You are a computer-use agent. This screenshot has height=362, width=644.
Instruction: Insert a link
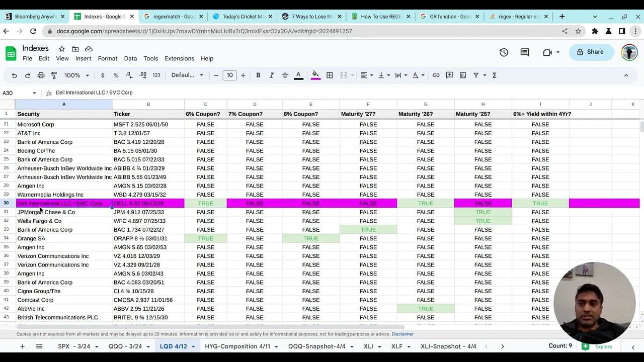[x=436, y=75]
